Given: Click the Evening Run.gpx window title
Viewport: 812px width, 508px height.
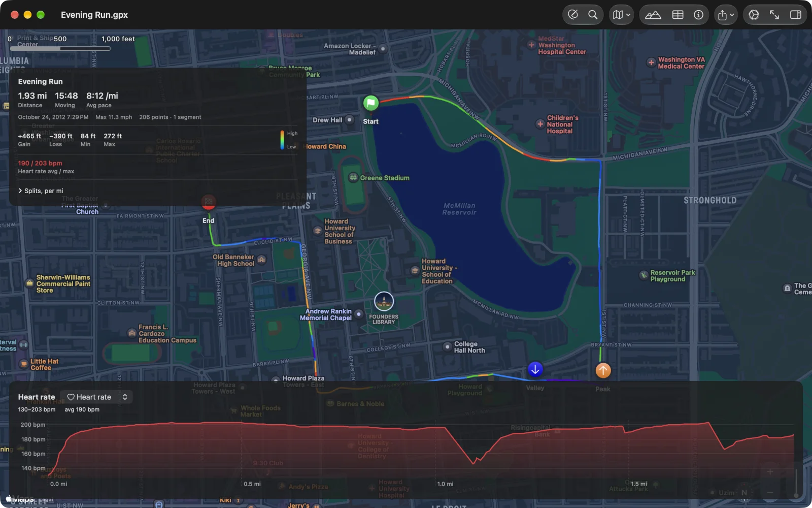Looking at the screenshot, I should [94, 15].
